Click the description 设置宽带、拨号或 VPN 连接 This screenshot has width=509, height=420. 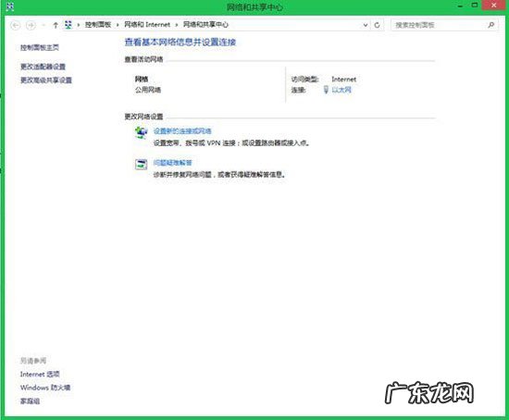[231, 142]
